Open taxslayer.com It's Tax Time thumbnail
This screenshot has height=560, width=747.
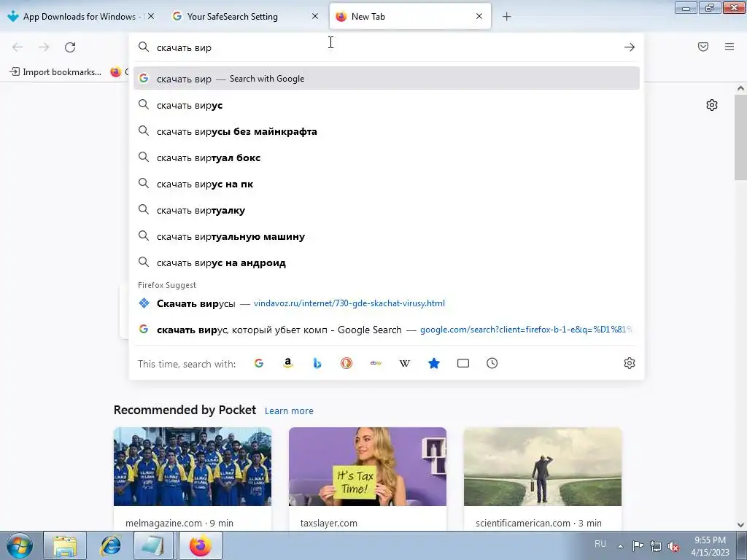click(x=368, y=467)
